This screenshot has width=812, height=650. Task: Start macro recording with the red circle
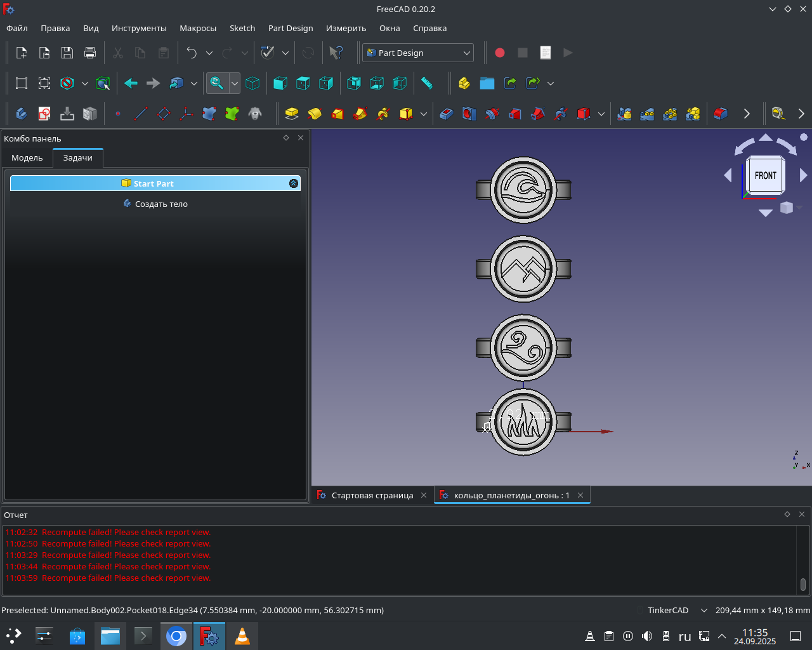(500, 53)
